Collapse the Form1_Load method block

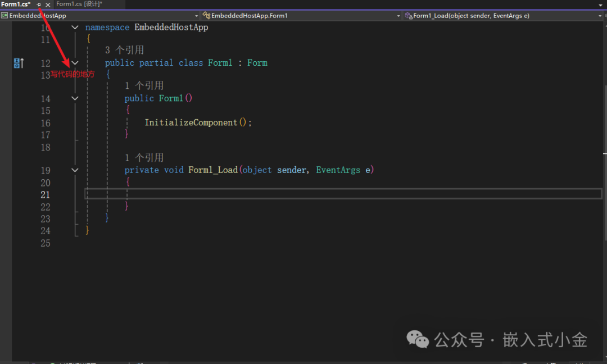tap(75, 170)
